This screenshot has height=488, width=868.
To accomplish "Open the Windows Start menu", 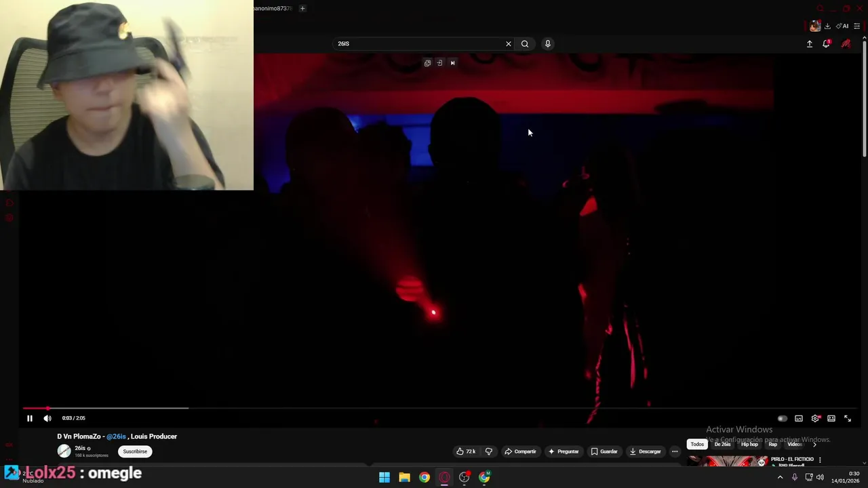I will click(384, 477).
